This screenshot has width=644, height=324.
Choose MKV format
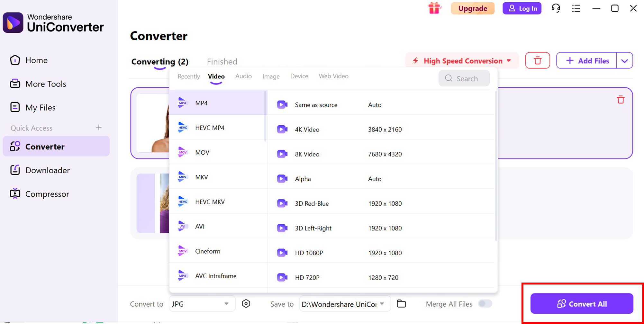point(218,177)
